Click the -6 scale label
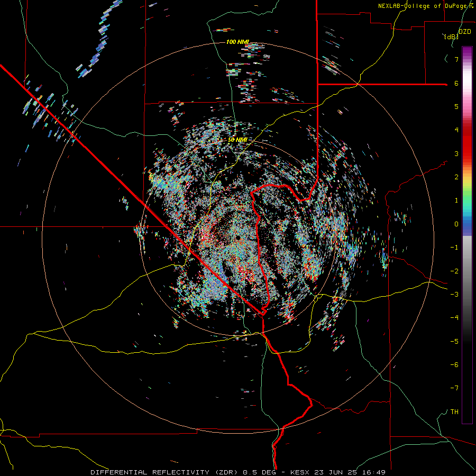 pos(454,365)
